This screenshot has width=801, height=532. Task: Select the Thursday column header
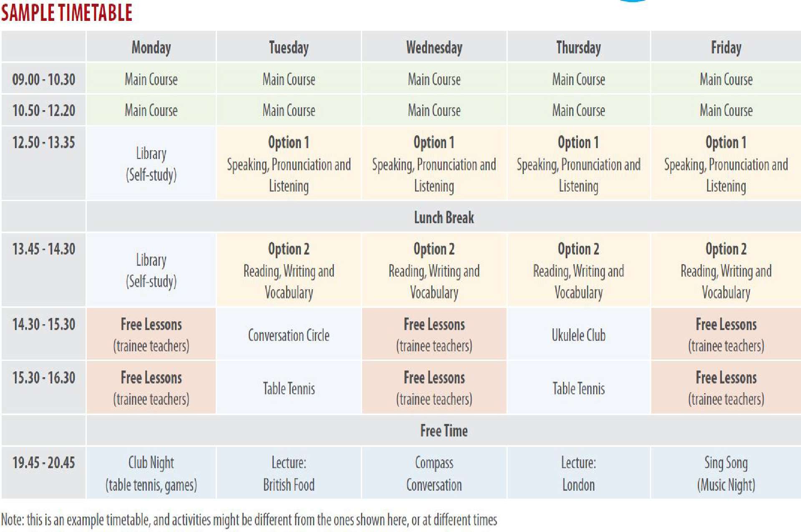click(x=579, y=47)
